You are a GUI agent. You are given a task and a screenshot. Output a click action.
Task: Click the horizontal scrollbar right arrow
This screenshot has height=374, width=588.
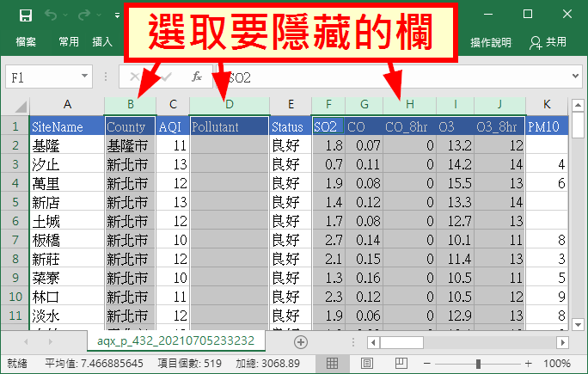coord(562,342)
